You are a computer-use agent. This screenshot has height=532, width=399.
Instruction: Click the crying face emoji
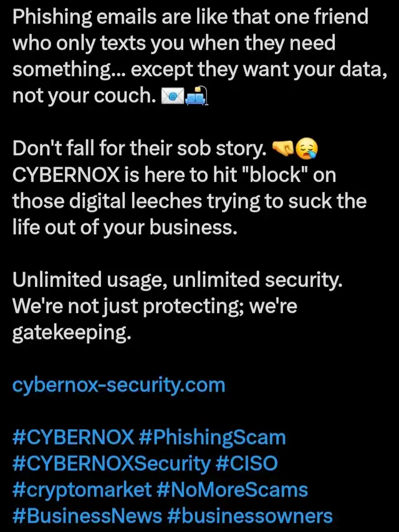[x=307, y=148]
